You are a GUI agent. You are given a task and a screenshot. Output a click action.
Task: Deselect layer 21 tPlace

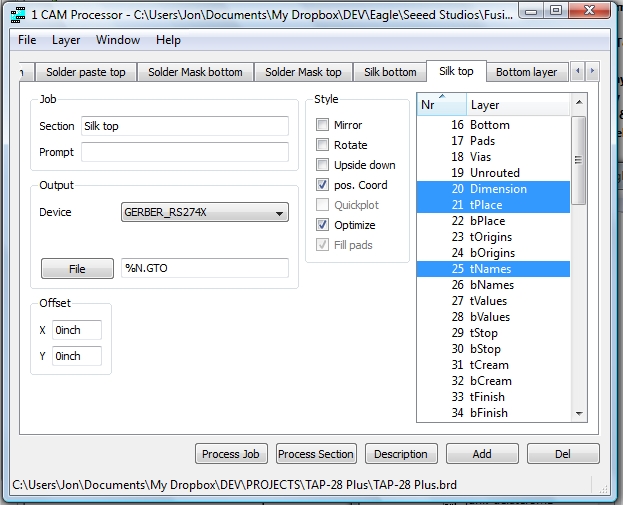tap(493, 205)
